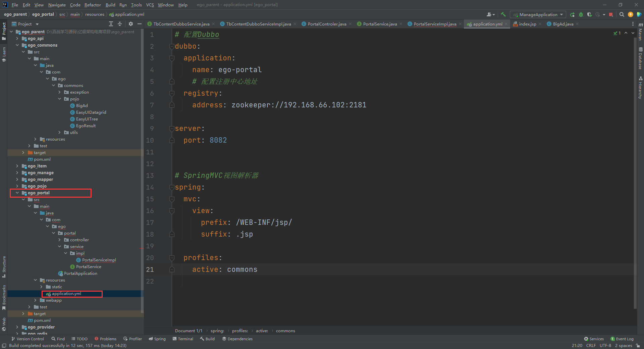Open the Bookmarks tool window

pyautogui.click(x=4, y=298)
